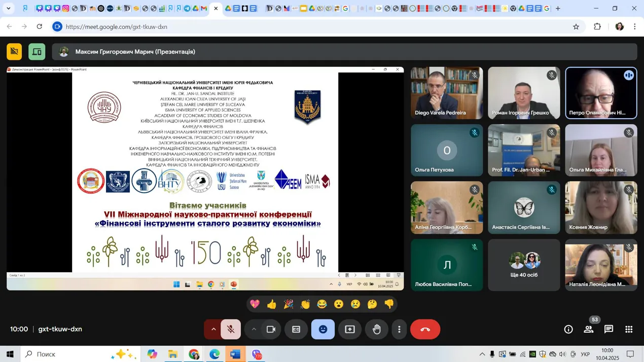Open Word from the Windows taskbar
Image resolution: width=644 pixels, height=362 pixels.
(x=235, y=354)
